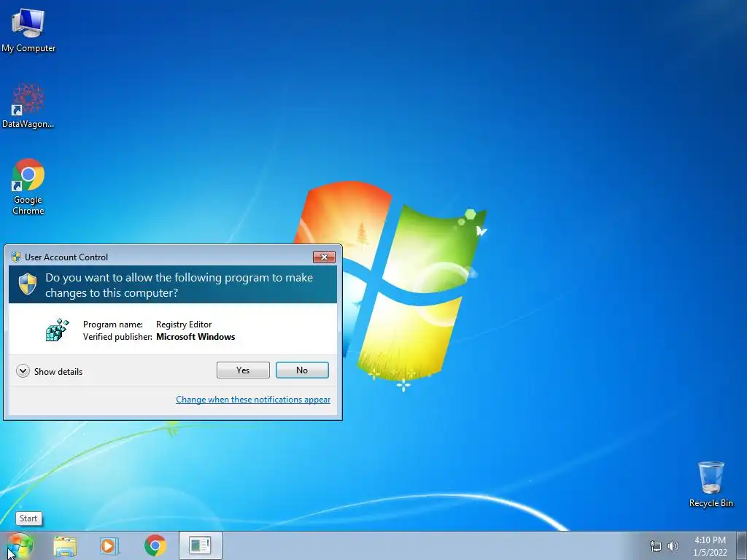
Task: Click the 'Registry Editor' program name text
Action: (x=184, y=324)
